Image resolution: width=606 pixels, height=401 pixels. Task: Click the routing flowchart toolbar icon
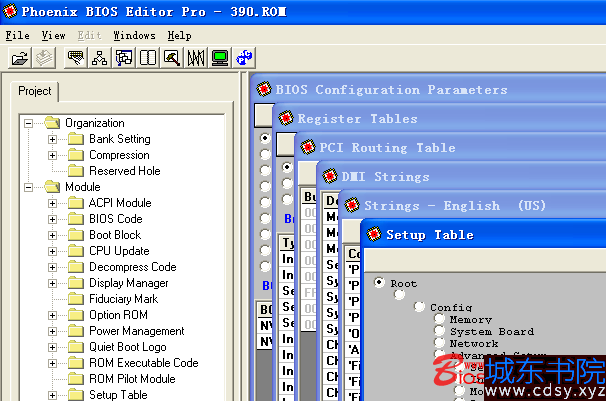[x=124, y=58]
